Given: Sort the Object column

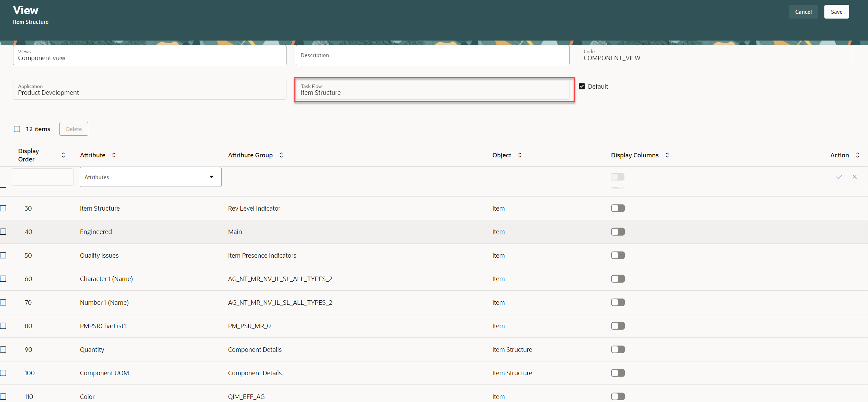Looking at the screenshot, I should [x=519, y=155].
